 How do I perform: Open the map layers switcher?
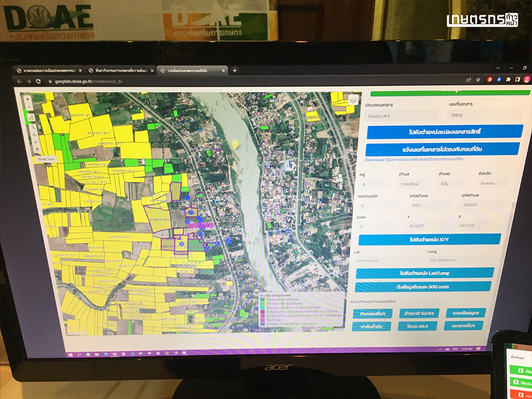[353, 100]
